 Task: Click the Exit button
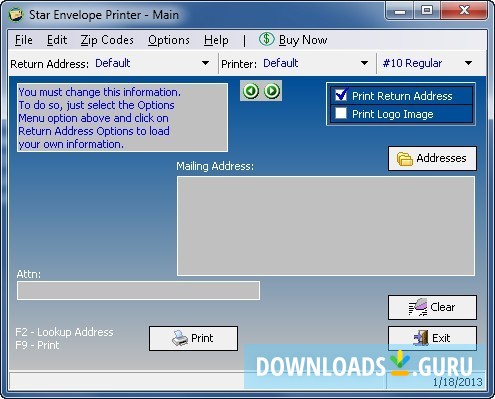432,338
